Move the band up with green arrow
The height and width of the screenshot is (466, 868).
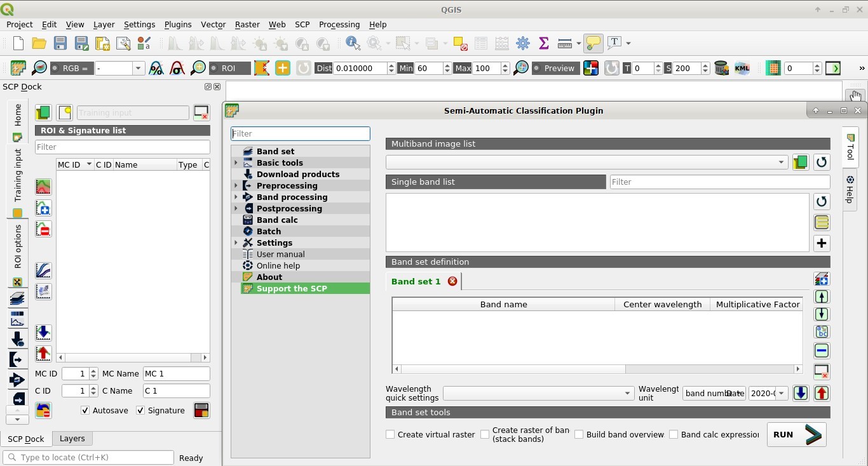822,296
